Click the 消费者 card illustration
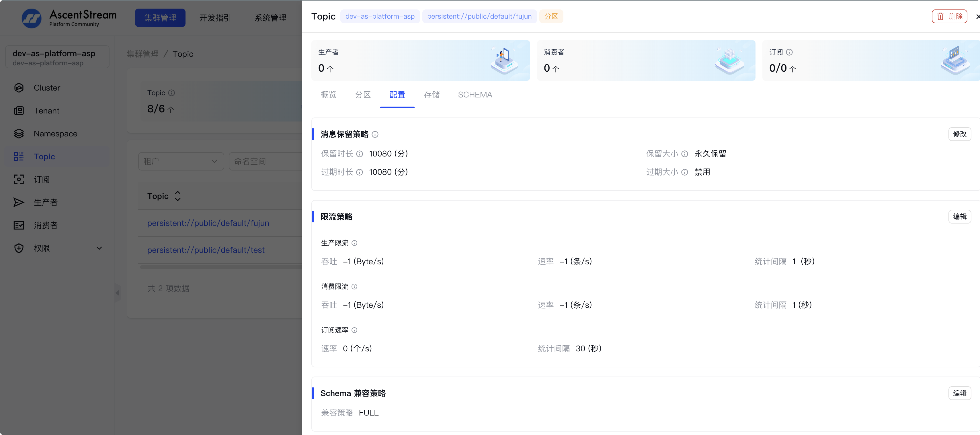980x435 pixels. (730, 60)
